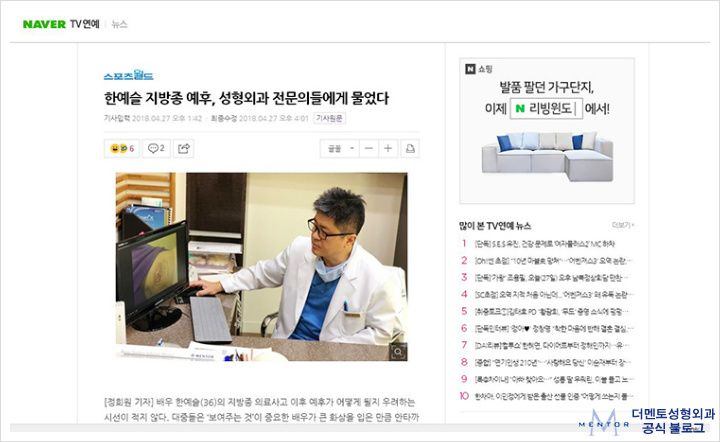
Task: Open ranked news item 1 about S.E.S 유진
Action: pos(544,244)
